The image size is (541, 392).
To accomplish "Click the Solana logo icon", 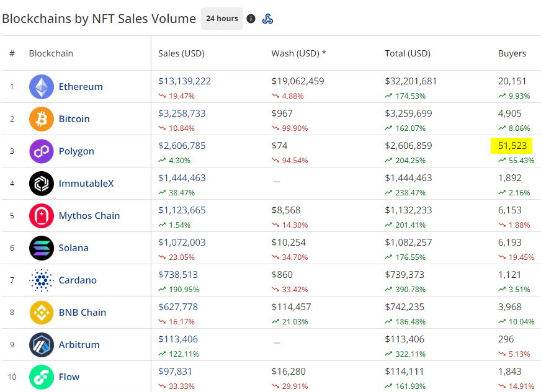I will (x=42, y=248).
